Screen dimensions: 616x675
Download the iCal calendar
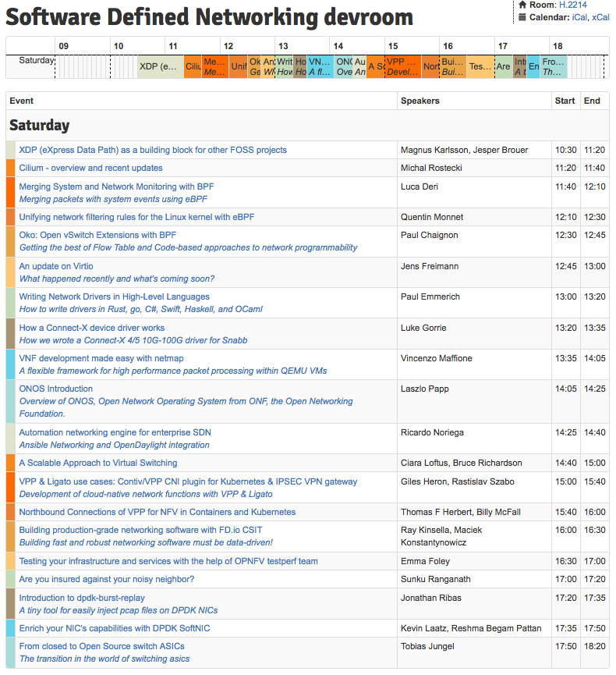579,17
